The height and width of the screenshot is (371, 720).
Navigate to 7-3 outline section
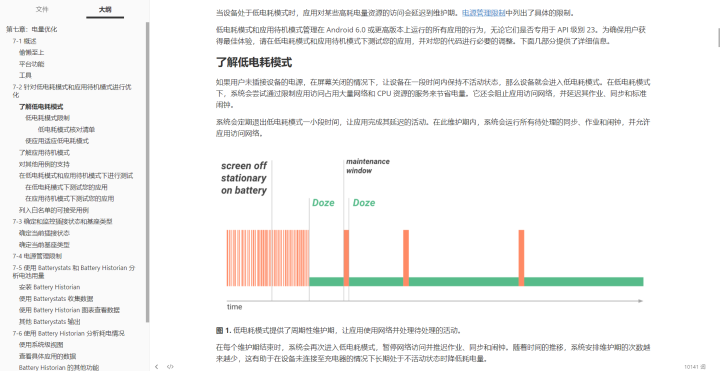click(x=62, y=221)
